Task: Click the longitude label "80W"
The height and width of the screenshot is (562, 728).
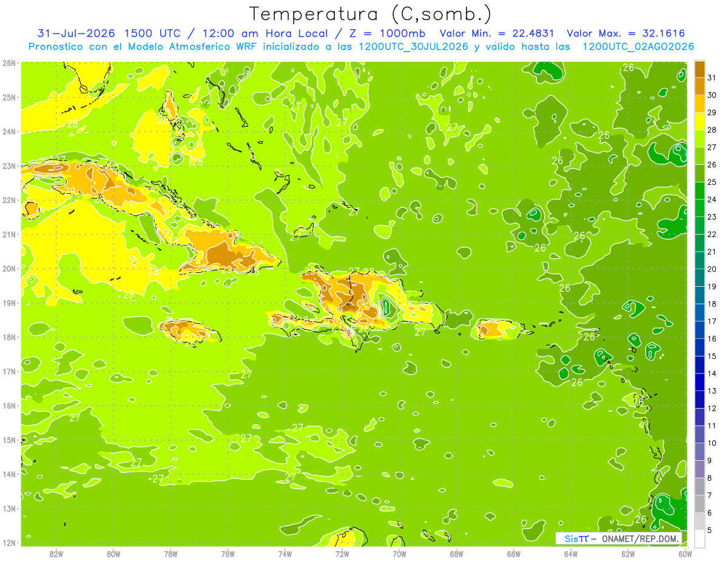Action: (113, 554)
